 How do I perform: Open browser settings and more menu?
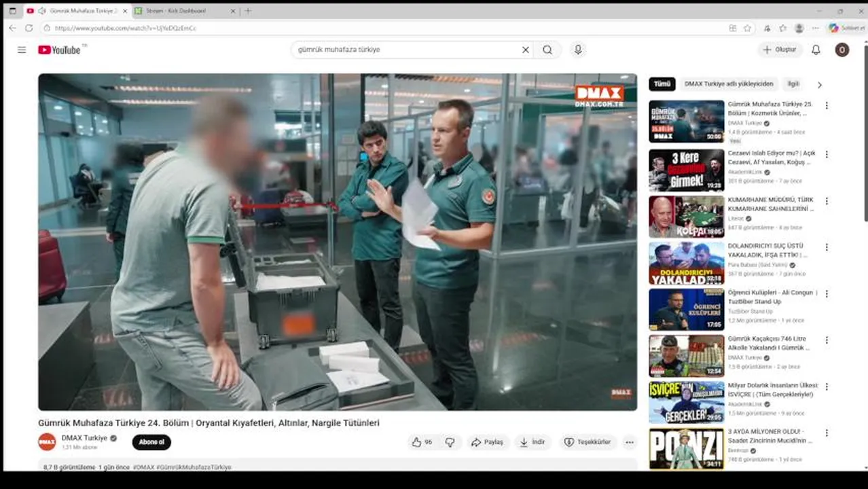tap(816, 28)
